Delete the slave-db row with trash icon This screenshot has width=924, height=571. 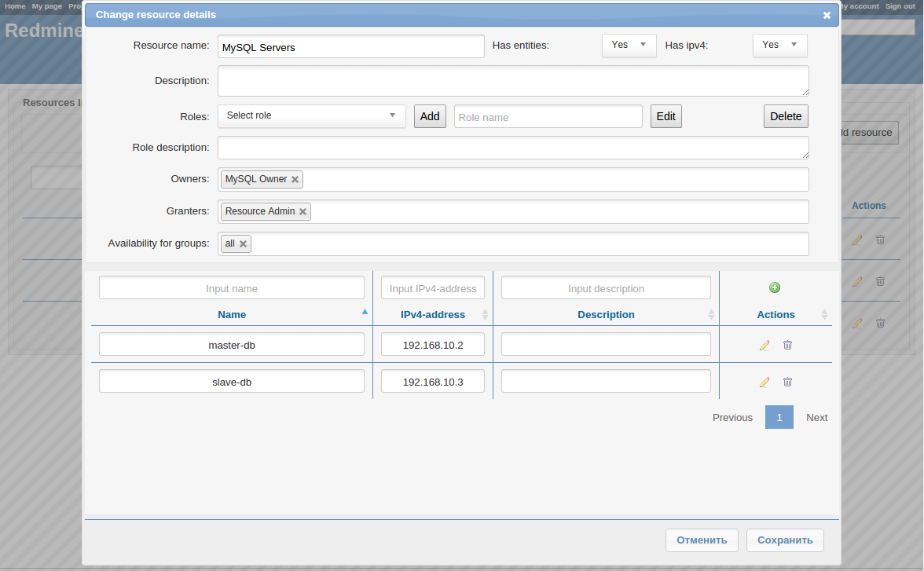click(787, 382)
